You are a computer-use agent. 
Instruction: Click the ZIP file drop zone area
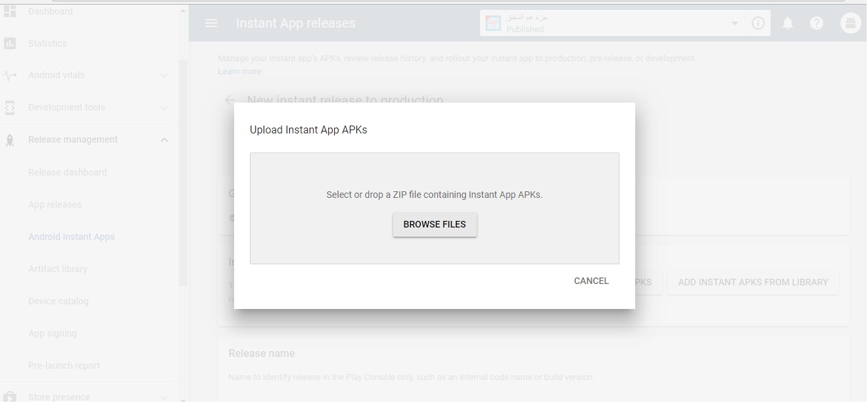tap(435, 208)
